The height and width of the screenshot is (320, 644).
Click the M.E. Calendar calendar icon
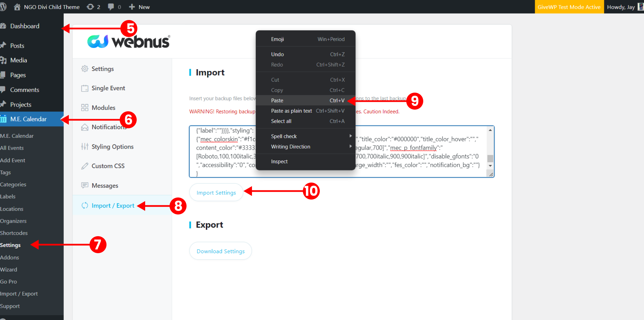pyautogui.click(x=3, y=119)
